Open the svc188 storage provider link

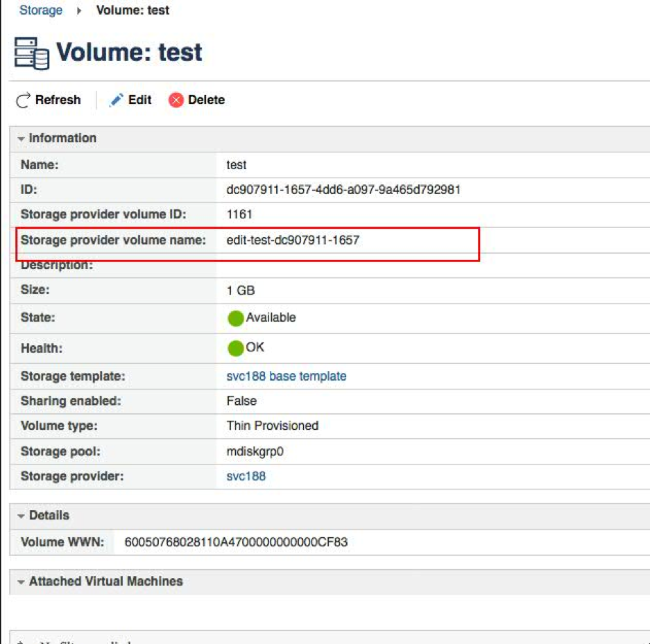[x=246, y=476]
